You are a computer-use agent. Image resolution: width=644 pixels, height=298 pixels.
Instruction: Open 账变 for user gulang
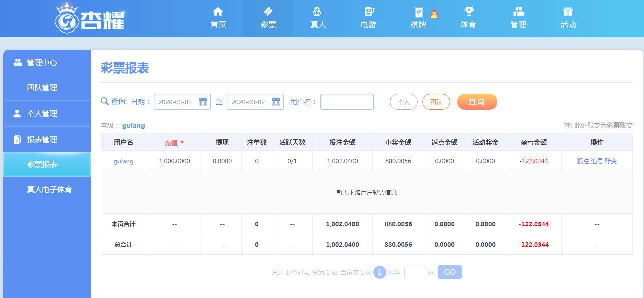pyautogui.click(x=611, y=161)
